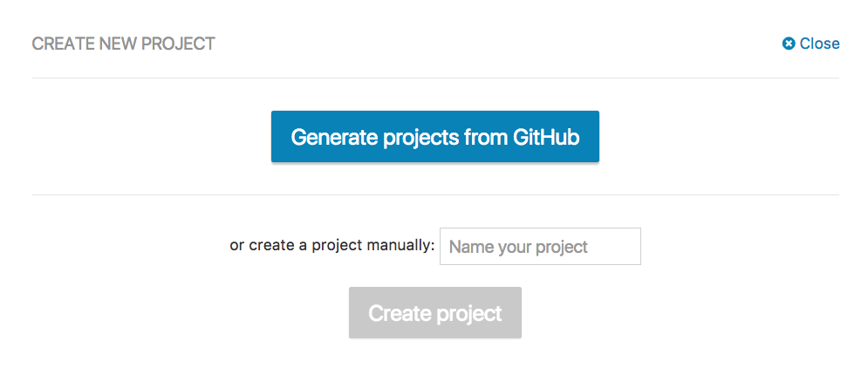Dismiss the dialog via the X icon
Viewport: 868px width, 368px height.
point(789,44)
